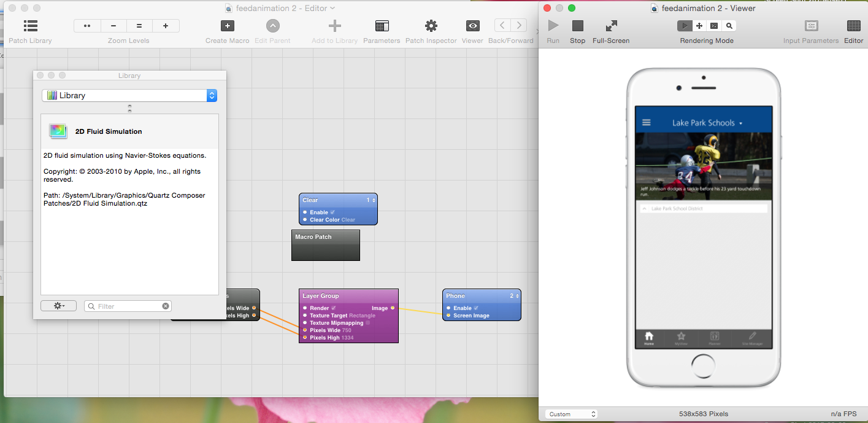The height and width of the screenshot is (423, 868).
Task: Click the Clear Color value on Clear patch
Action: (x=348, y=220)
